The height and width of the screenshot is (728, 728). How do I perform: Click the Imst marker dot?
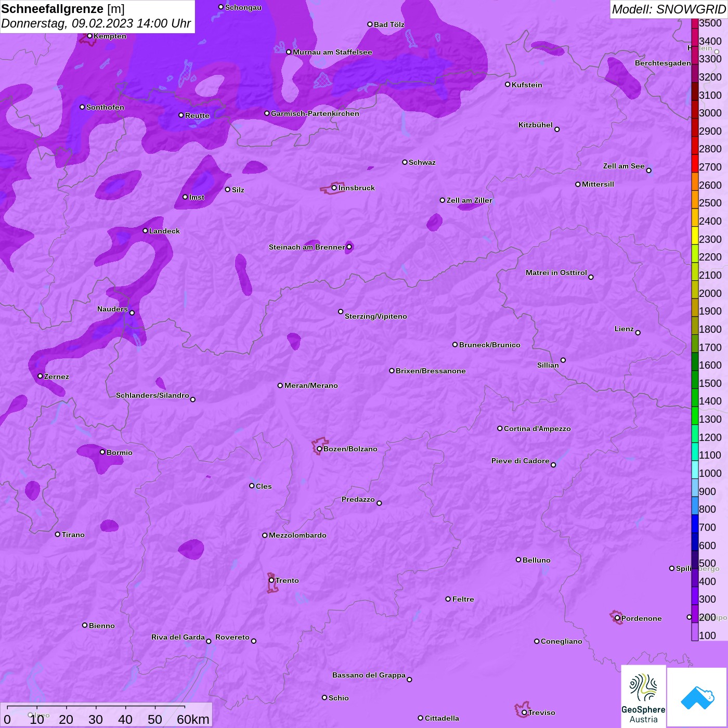tap(185, 197)
